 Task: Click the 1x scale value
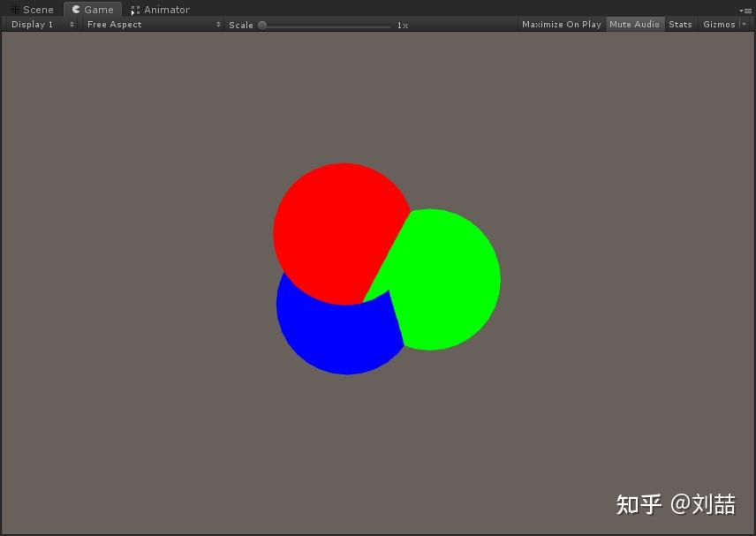[403, 26]
